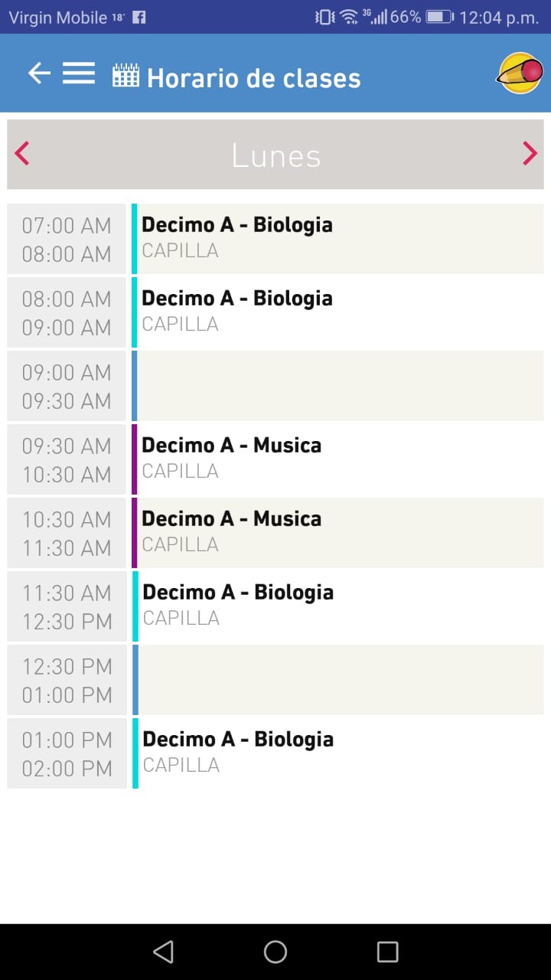
Task: Open the 09:30 AM Musica class
Action: tap(337, 459)
